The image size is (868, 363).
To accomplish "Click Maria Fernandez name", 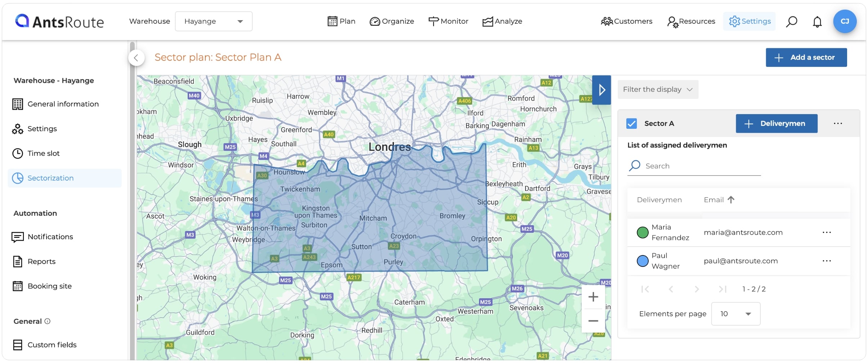I will pos(670,232).
